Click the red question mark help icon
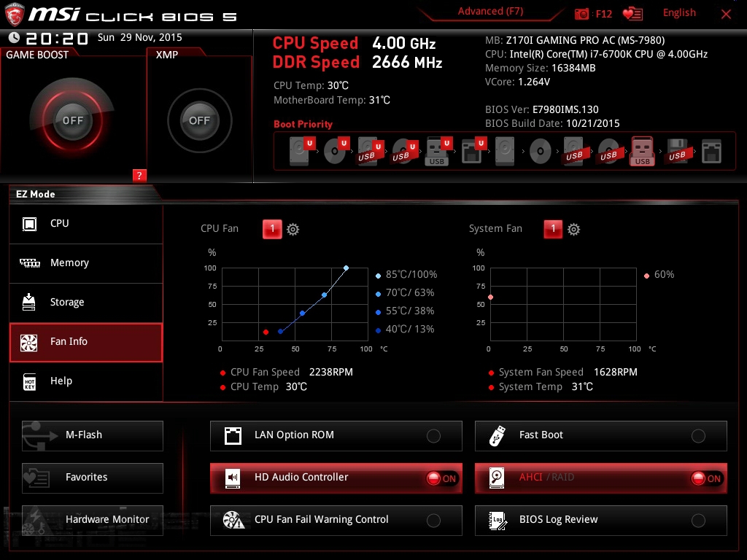Screen dimensions: 747x560 139,175
